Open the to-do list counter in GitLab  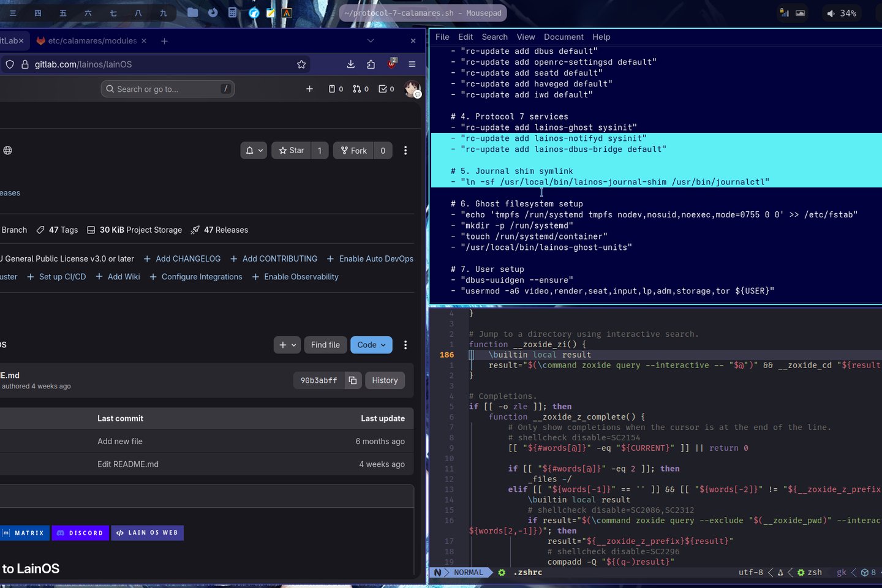coord(386,89)
